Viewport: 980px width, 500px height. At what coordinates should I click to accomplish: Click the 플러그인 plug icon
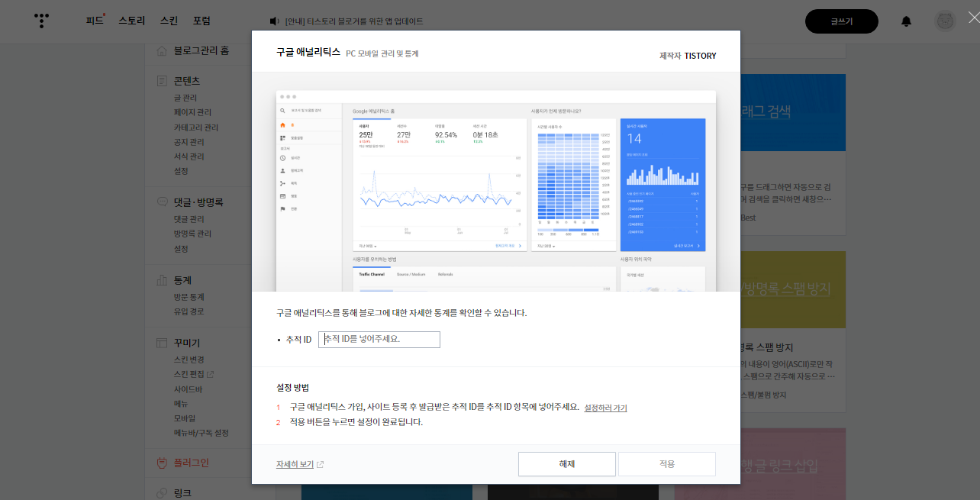[162, 463]
